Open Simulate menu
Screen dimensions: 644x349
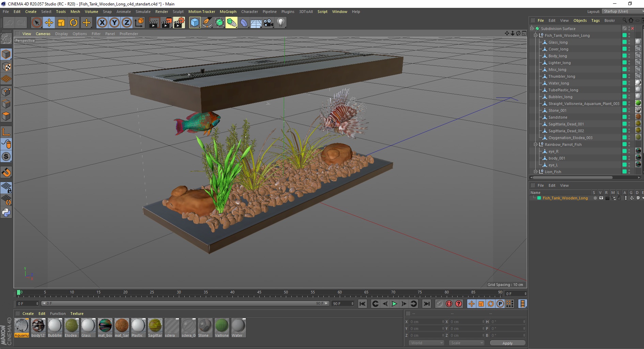click(143, 12)
